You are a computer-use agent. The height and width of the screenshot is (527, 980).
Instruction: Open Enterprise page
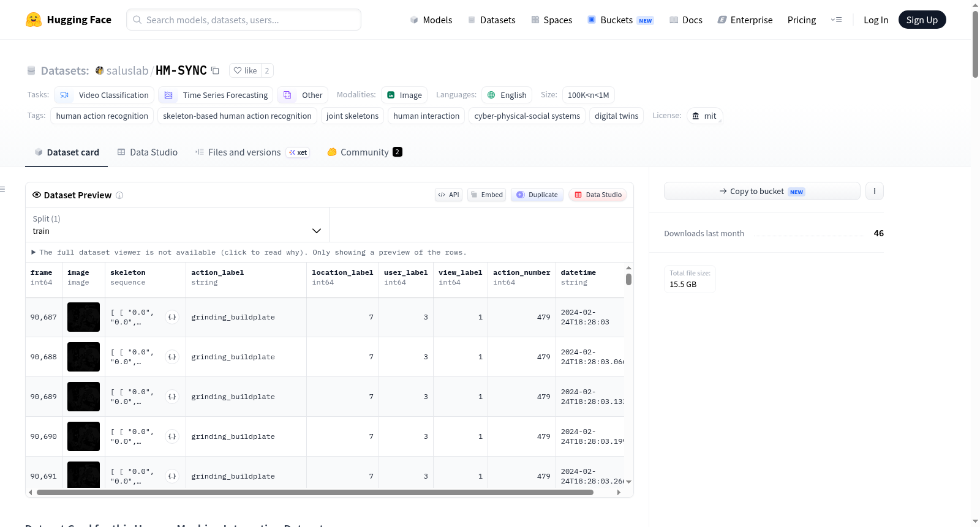click(745, 20)
